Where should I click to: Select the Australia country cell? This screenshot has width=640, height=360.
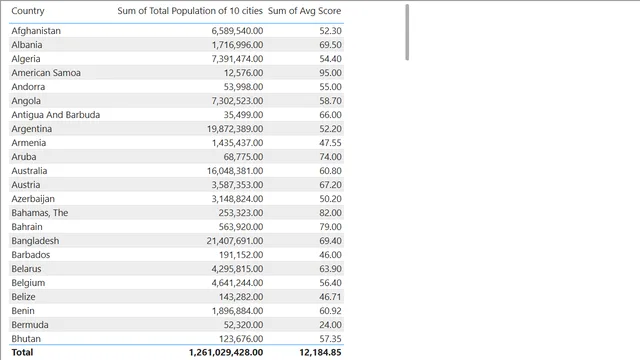29,171
